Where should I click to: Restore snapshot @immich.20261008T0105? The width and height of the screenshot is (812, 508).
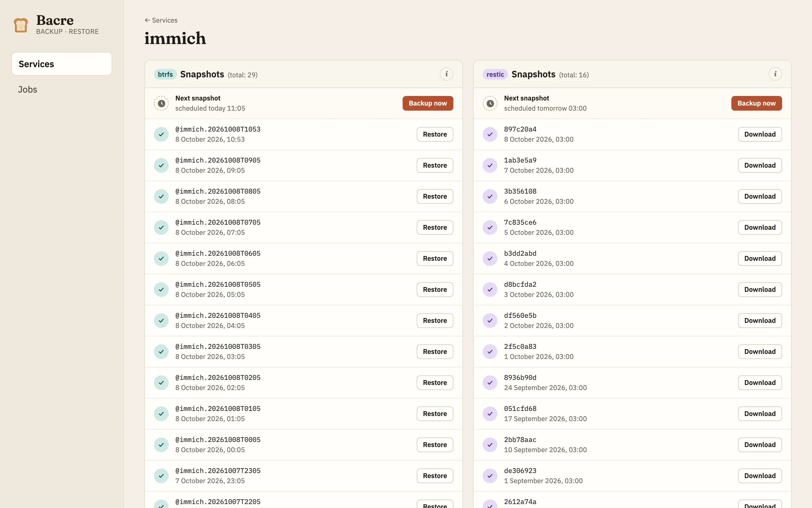pos(435,413)
